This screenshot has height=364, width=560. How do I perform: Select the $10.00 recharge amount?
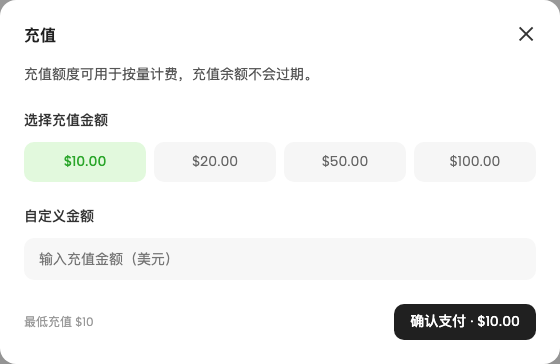(85, 161)
